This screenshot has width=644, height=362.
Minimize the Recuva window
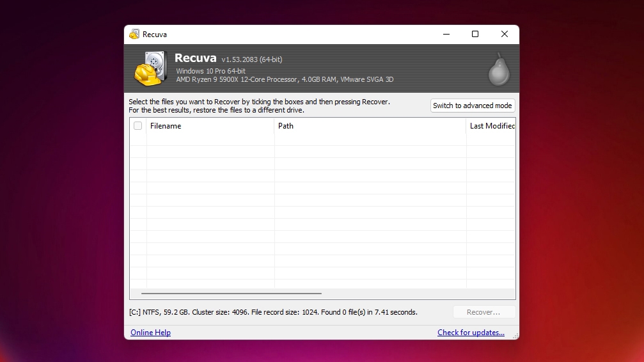[x=446, y=34]
